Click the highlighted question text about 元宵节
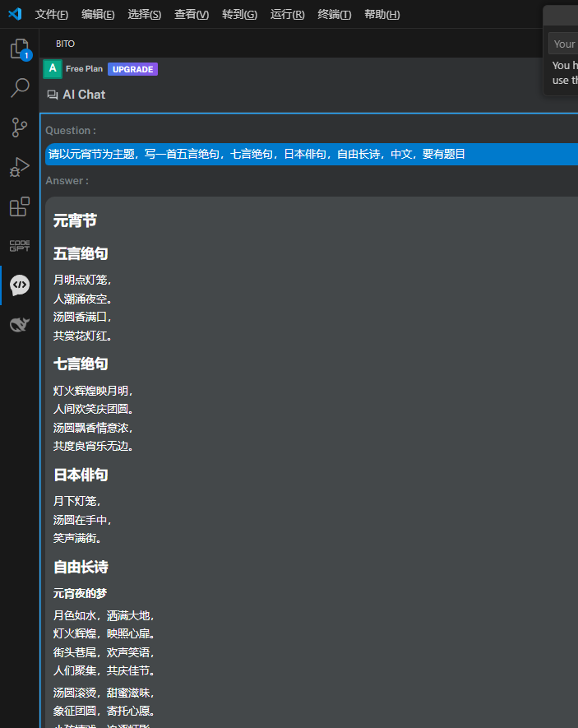 pyautogui.click(x=257, y=154)
